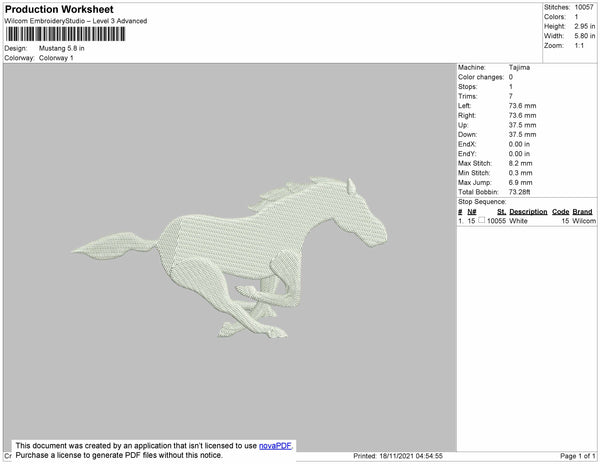600x464 pixels.
Task: Select the 'Colorway 1' value
Action: (x=56, y=58)
